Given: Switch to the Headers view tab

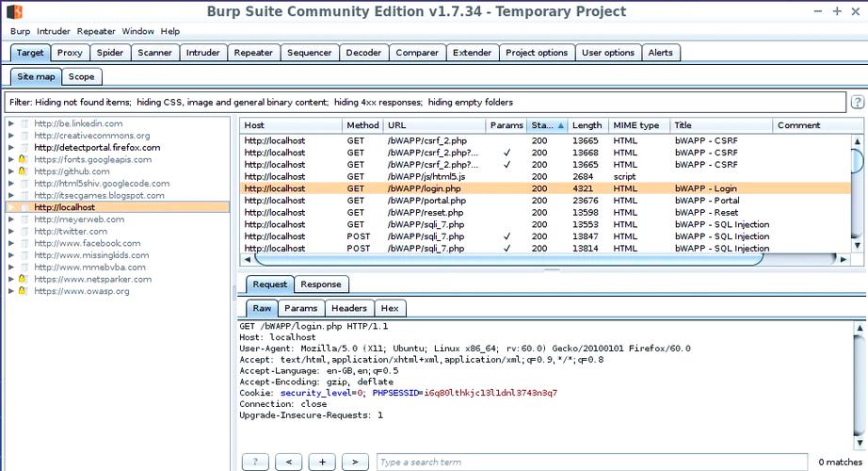Looking at the screenshot, I should point(348,308).
